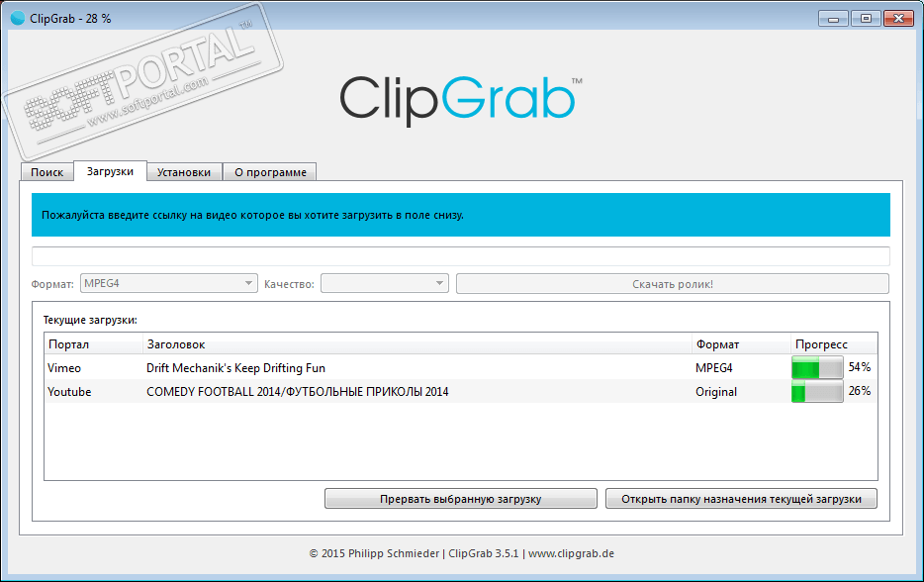This screenshot has height=582, width=924.
Task: Click Открыть папку назначения текущей загрузки
Action: pos(741,499)
